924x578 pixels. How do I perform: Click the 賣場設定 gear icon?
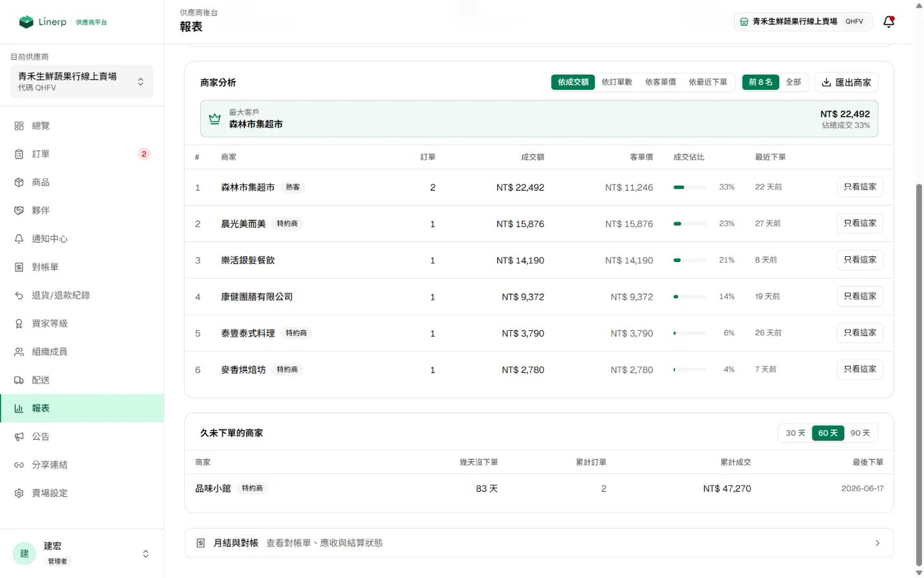click(x=19, y=493)
